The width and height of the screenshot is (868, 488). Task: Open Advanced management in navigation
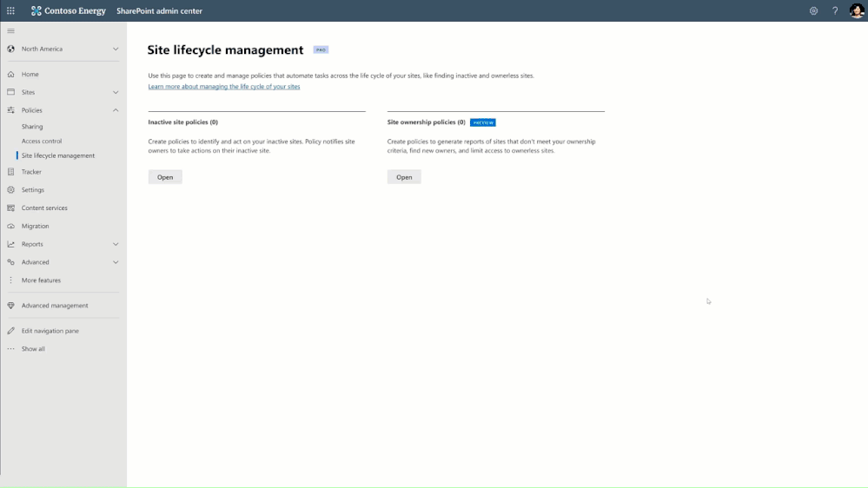[55, 306]
